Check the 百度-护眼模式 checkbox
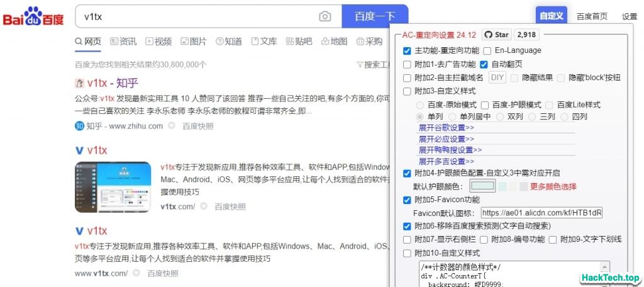This screenshot has height=287, width=644. pos(485,105)
